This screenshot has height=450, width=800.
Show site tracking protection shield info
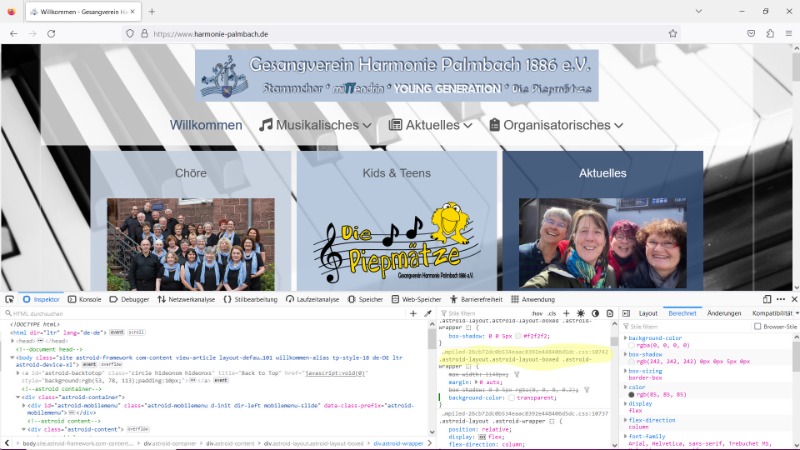[x=130, y=34]
